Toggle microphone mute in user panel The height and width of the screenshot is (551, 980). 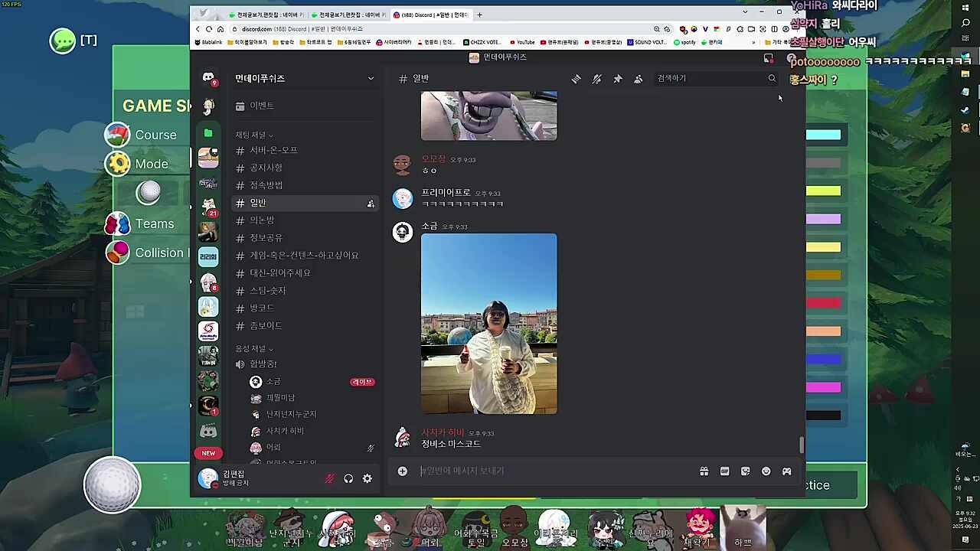(x=330, y=478)
